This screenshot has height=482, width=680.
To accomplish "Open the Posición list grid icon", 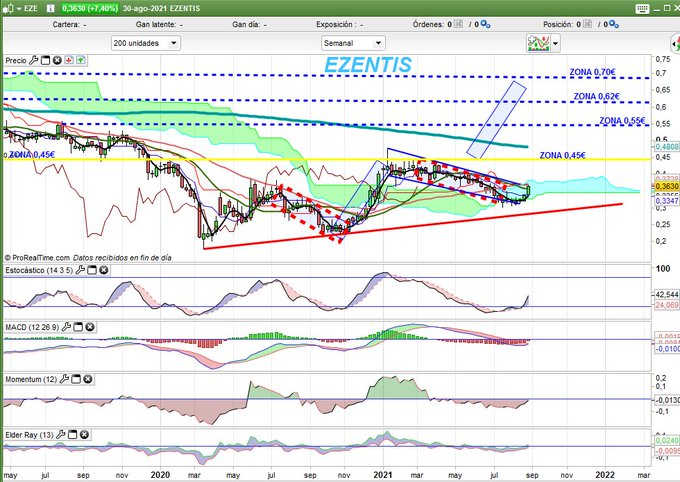I will [x=588, y=24].
